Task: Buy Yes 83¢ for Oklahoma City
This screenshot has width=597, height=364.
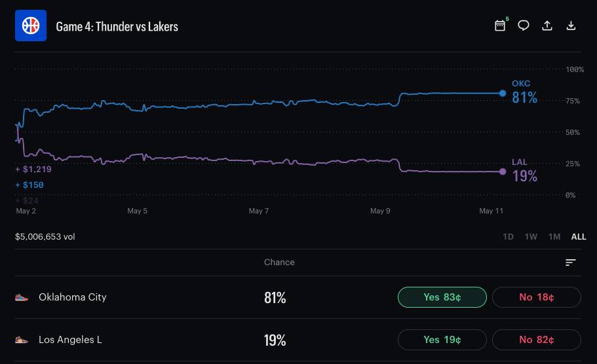Action: tap(442, 297)
